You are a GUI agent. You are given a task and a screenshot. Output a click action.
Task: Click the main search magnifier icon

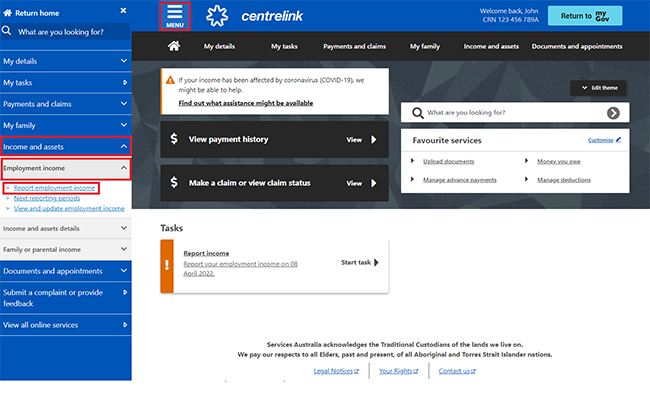tap(418, 113)
